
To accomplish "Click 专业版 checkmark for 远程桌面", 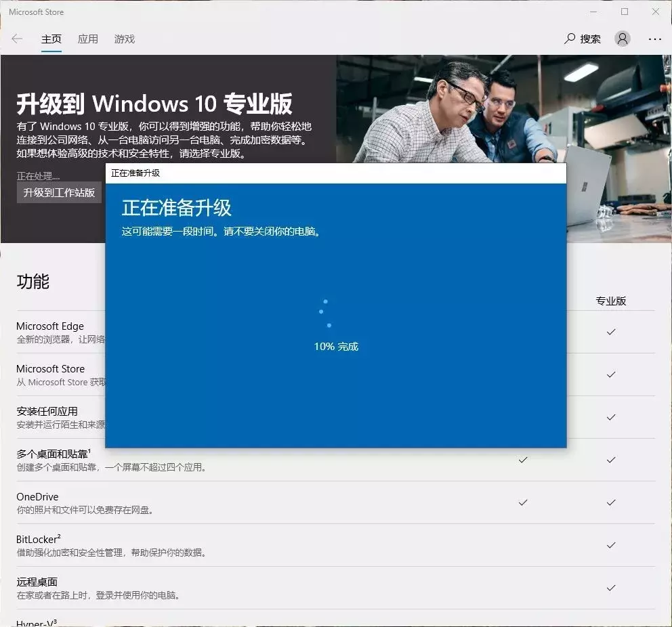I will pyautogui.click(x=611, y=588).
